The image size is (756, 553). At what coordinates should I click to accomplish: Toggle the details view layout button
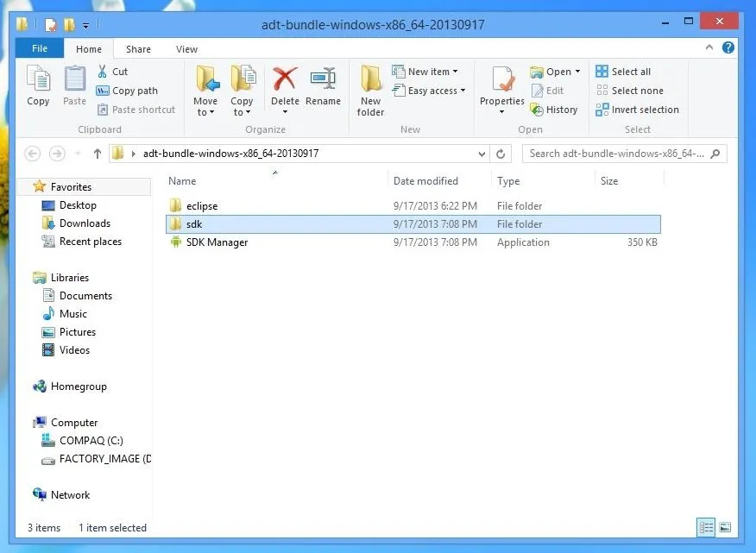tap(706, 527)
